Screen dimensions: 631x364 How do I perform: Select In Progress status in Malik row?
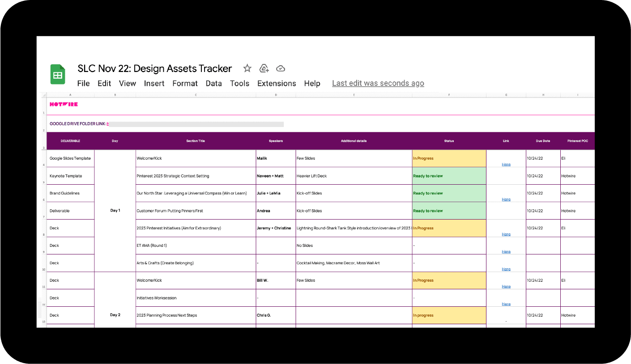(x=449, y=158)
